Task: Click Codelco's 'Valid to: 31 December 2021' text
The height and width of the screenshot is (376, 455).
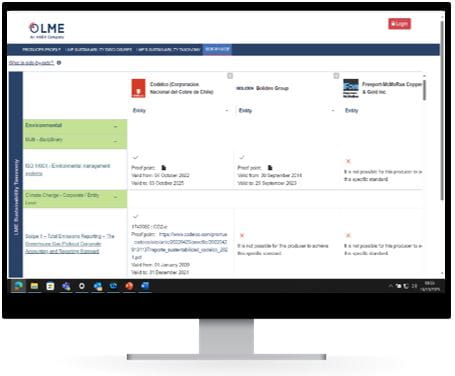Action: 160,272
